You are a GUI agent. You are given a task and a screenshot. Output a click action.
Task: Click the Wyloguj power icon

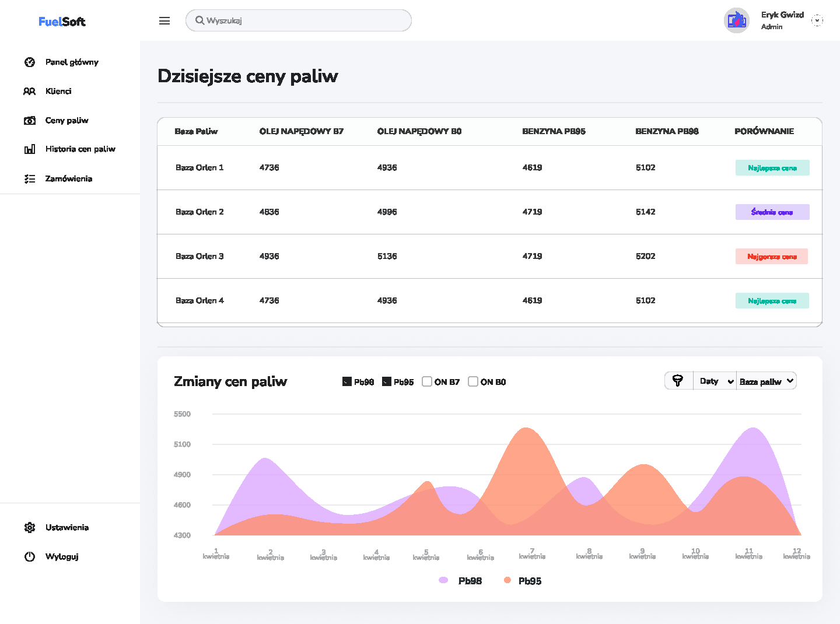pyautogui.click(x=30, y=557)
